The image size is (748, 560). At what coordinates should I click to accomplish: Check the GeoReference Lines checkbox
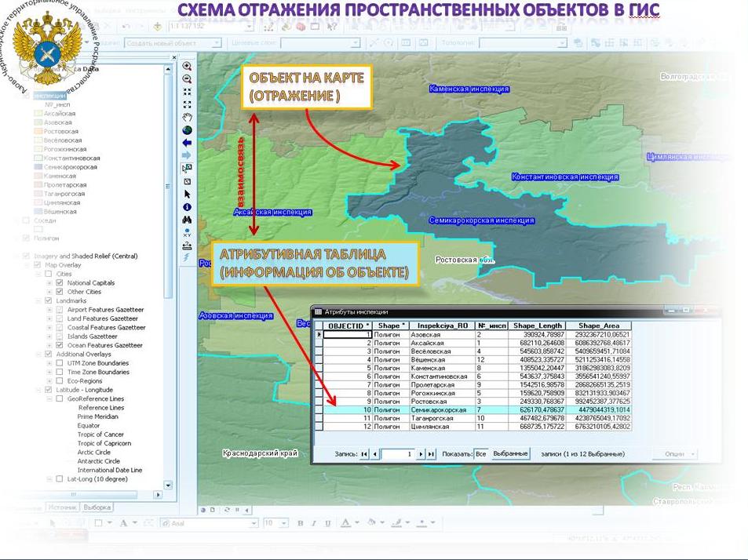[60, 399]
